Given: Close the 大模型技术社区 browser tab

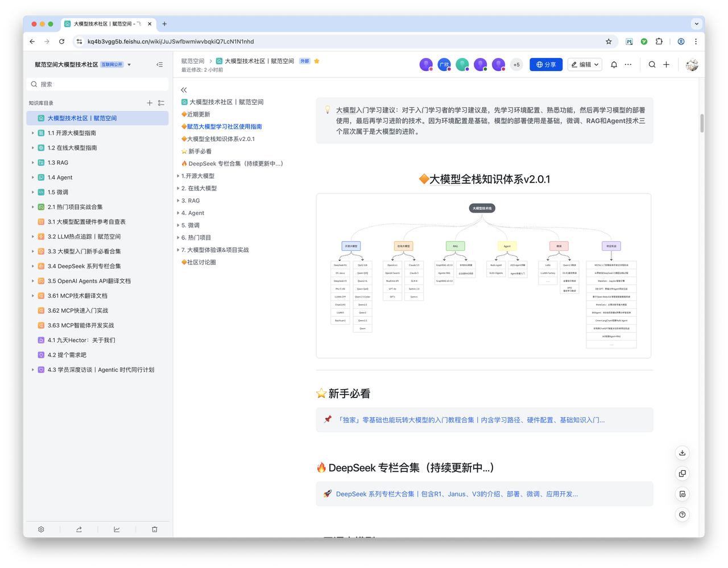Looking at the screenshot, I should pyautogui.click(x=150, y=24).
